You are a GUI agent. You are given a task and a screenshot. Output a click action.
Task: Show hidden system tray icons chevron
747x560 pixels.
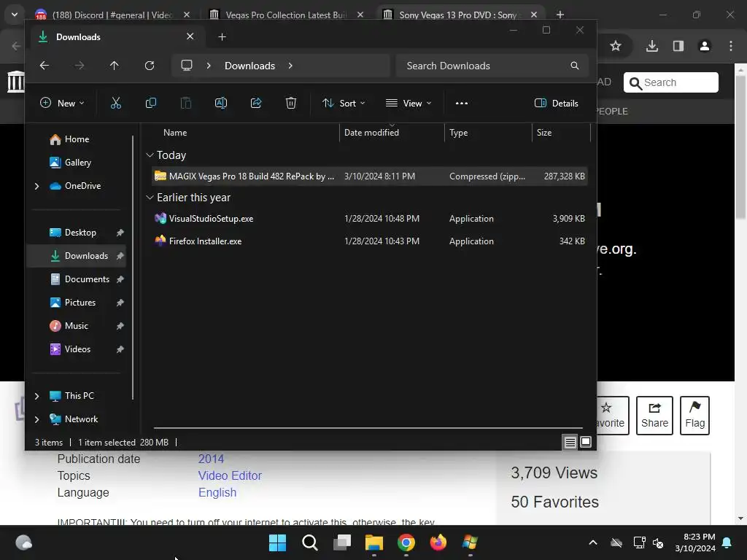click(x=592, y=542)
